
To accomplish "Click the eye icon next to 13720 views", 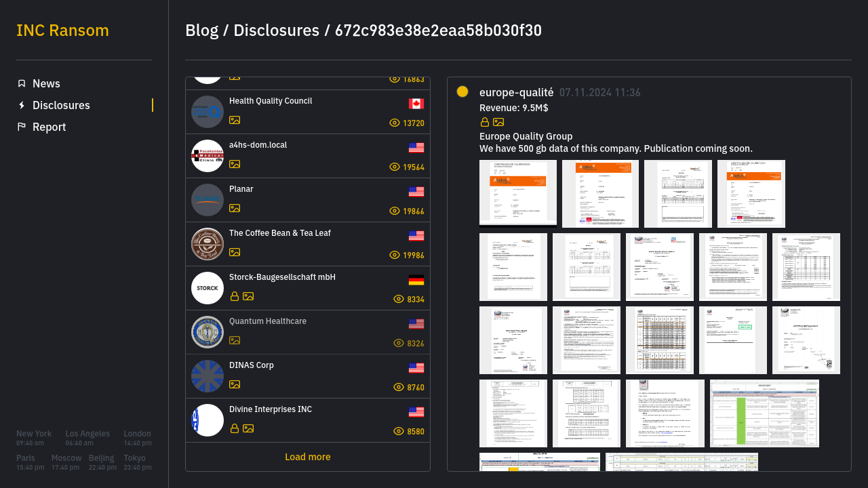I will coord(395,123).
